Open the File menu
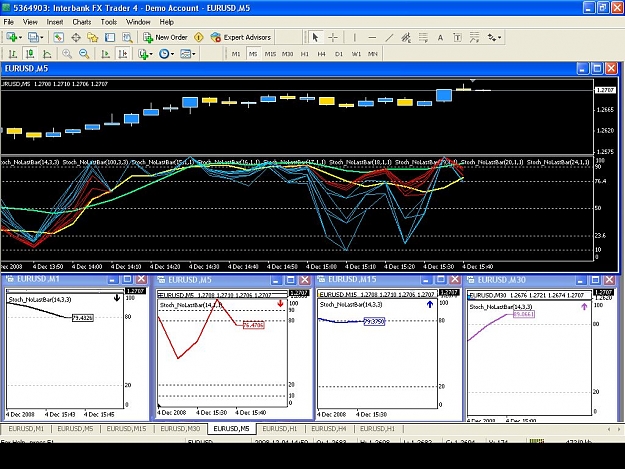625x469 pixels. [x=8, y=22]
